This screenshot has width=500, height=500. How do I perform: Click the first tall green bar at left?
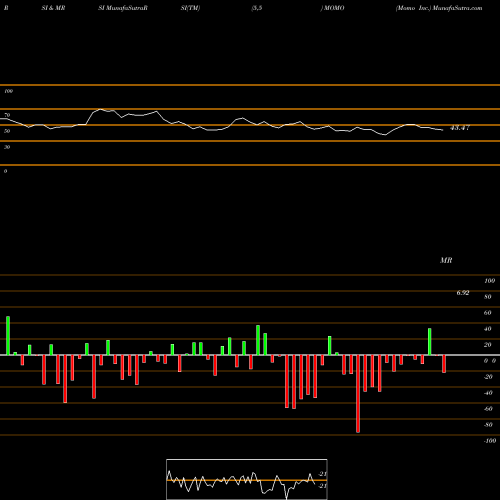[x=8, y=336]
